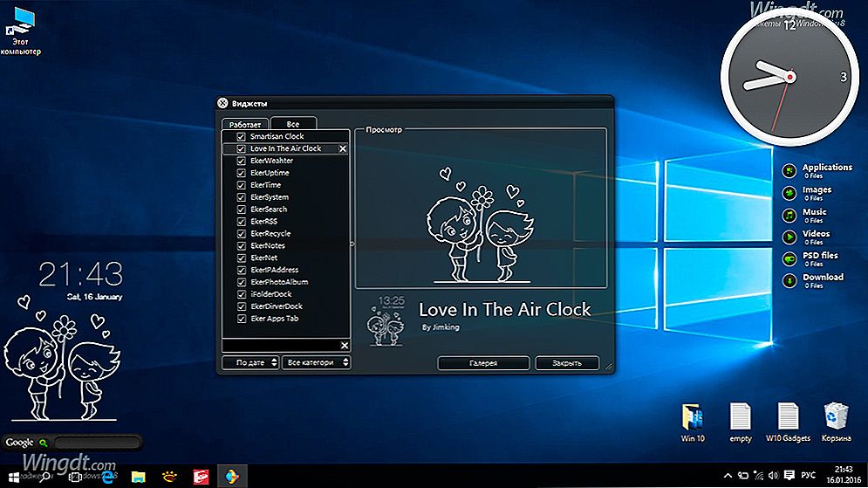Open File Explorer from the taskbar

click(x=139, y=477)
